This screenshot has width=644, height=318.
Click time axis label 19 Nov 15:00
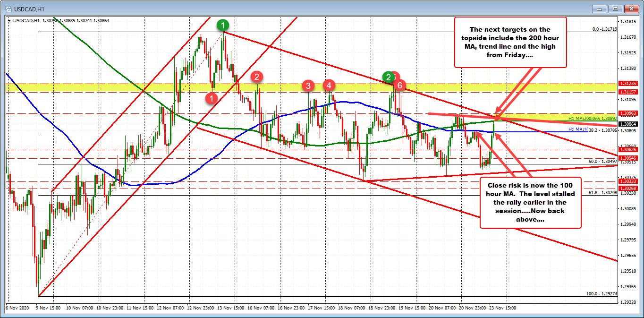413,307
